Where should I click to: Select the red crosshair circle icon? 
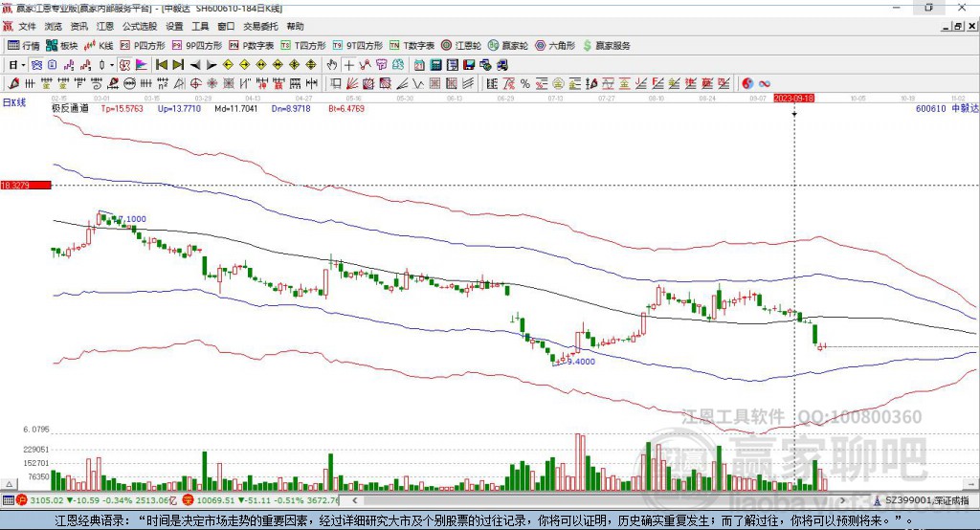195,84
